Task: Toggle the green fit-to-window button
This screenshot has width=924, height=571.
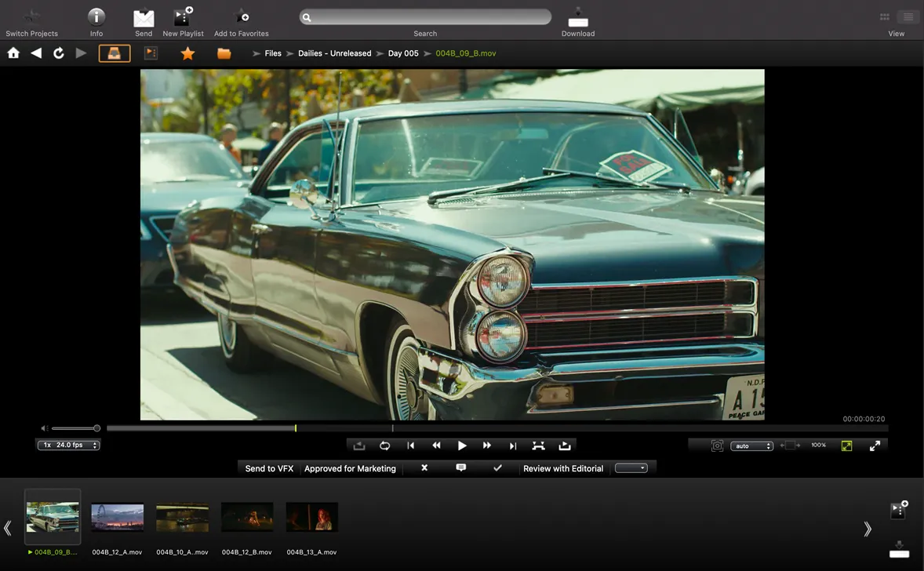Action: (x=846, y=446)
